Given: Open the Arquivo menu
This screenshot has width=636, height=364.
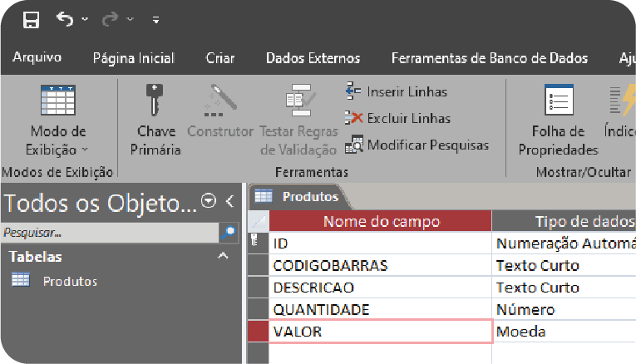Looking at the screenshot, I should [37, 57].
